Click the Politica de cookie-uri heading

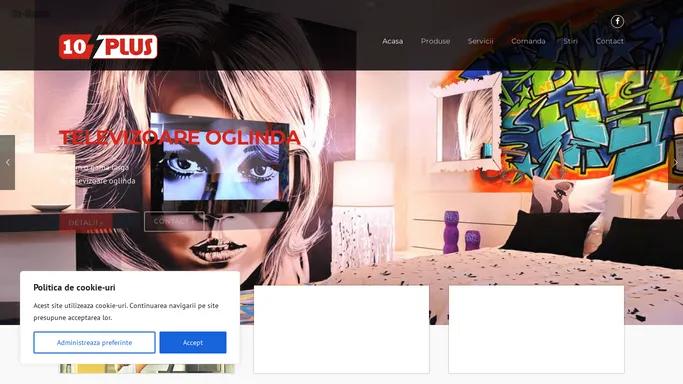pyautogui.click(x=74, y=287)
